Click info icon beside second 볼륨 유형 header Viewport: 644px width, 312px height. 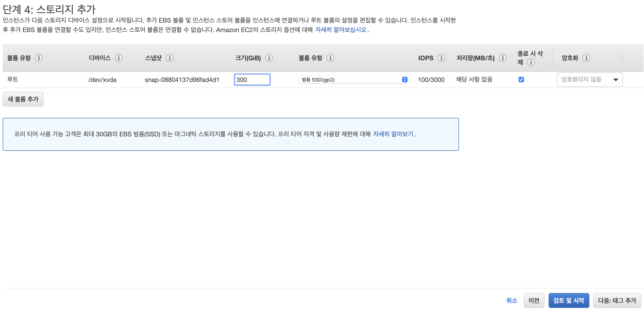pos(330,58)
